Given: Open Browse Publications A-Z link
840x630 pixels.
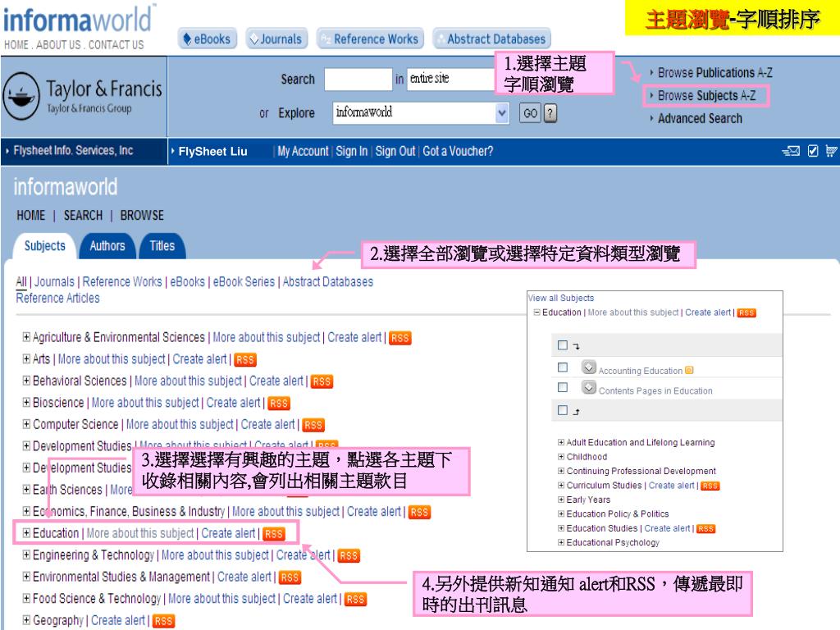Looking at the screenshot, I should click(x=714, y=72).
